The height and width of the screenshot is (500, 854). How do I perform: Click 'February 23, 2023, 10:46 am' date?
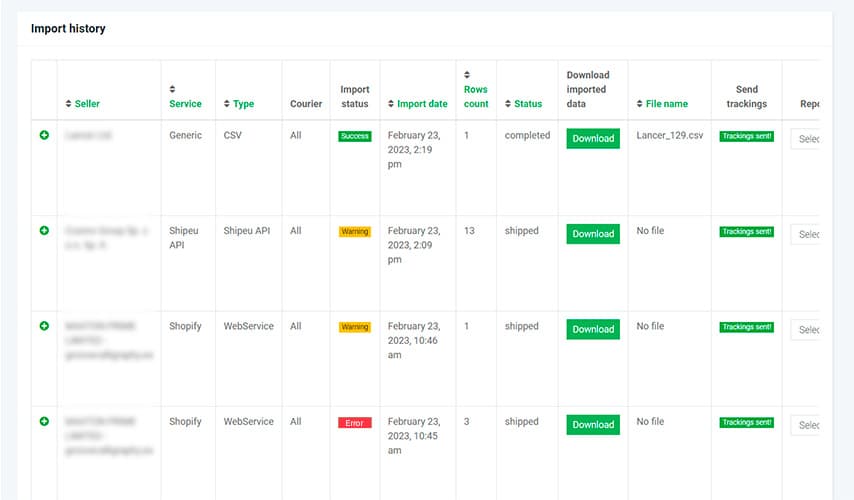[414, 340]
